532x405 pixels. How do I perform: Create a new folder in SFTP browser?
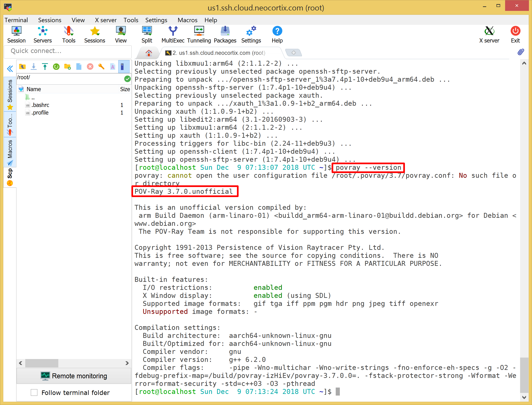click(68, 67)
